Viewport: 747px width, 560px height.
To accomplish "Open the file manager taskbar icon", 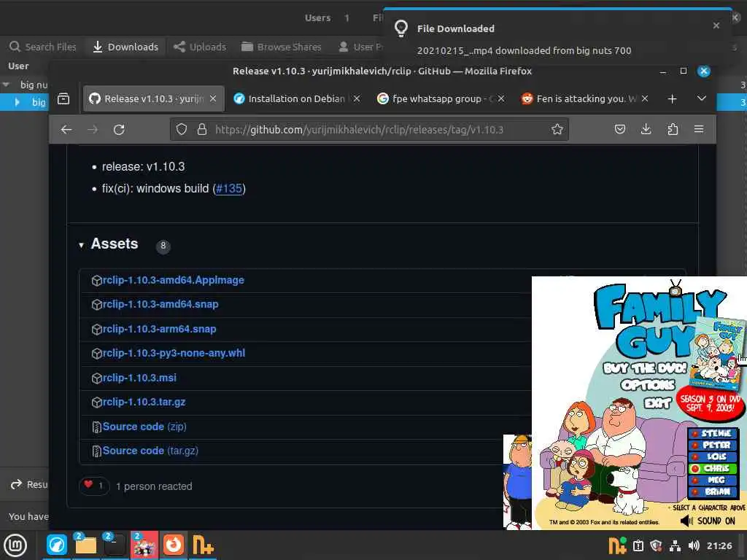I will tap(85, 545).
